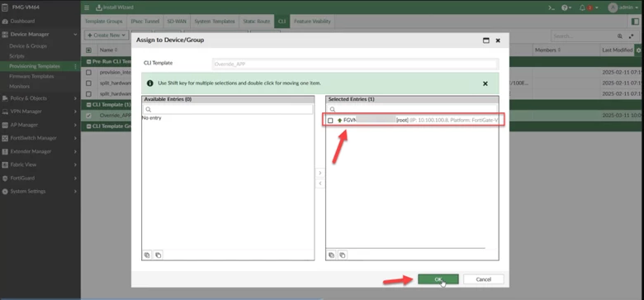Click the info icon in the banner
This screenshot has width=644, height=300.
[x=150, y=83]
